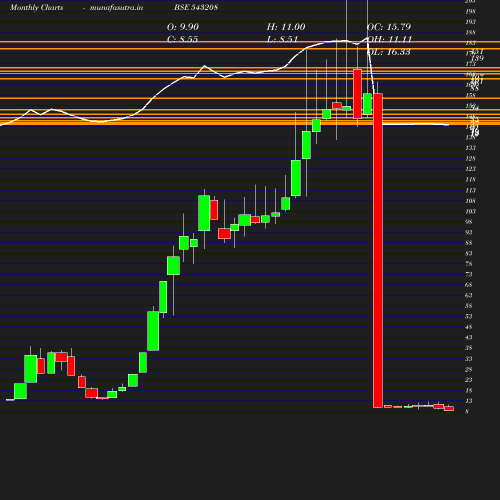
Task: Click the 48 price axis label
Action: pos(469,327)
